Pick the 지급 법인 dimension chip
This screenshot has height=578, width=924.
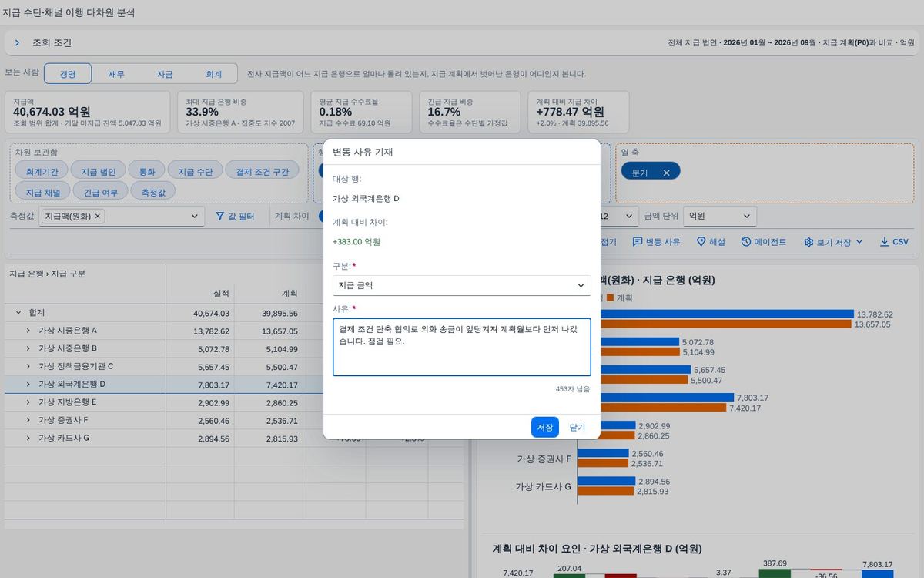(x=99, y=172)
